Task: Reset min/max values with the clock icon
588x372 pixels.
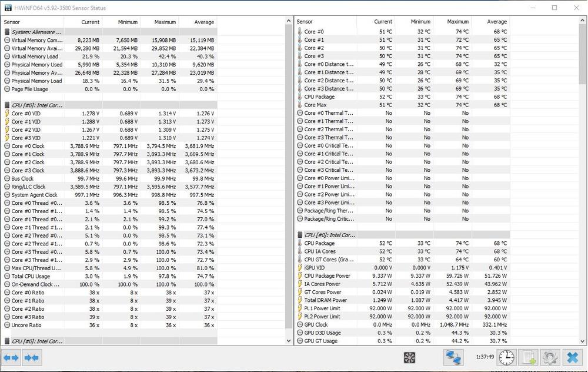Action: 506,357
